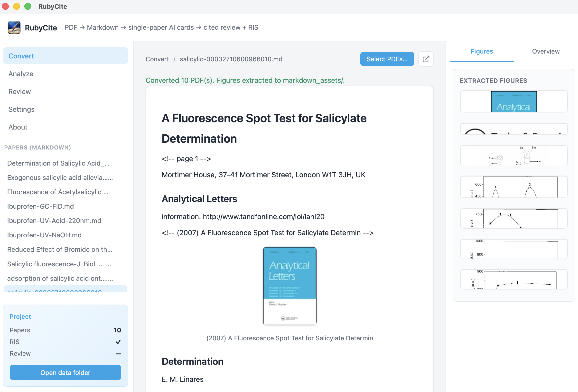This screenshot has width=578, height=392.
Task: Go to the Analyze section
Action: 65,74
